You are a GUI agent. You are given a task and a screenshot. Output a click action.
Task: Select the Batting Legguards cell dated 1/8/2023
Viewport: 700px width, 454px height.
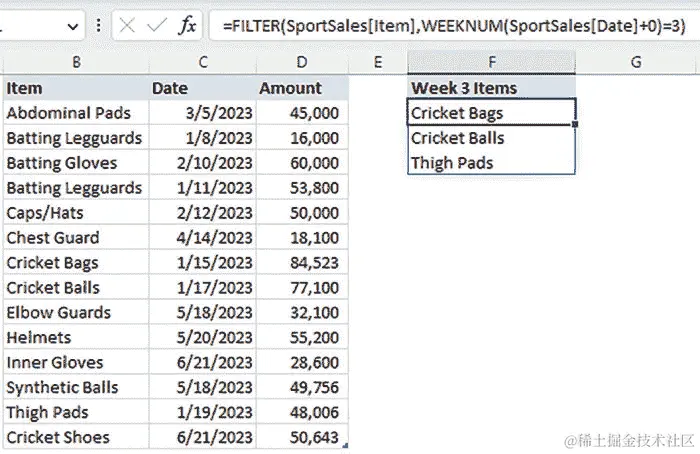[x=76, y=138]
